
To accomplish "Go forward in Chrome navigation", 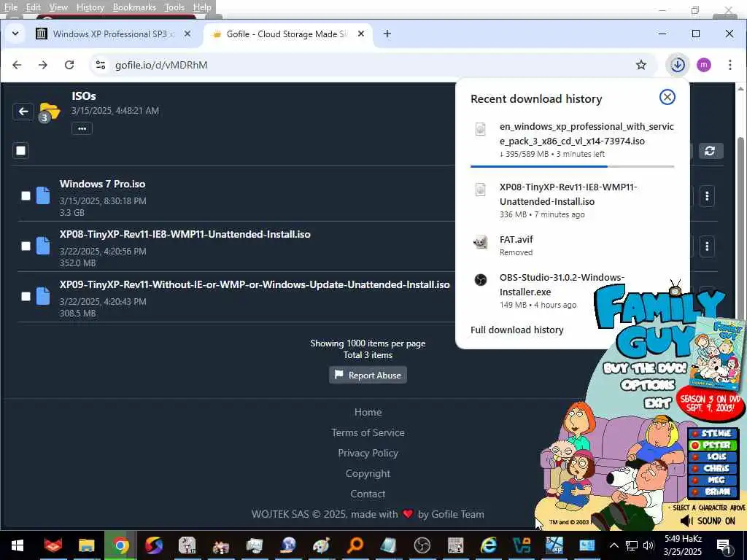I will (43, 65).
